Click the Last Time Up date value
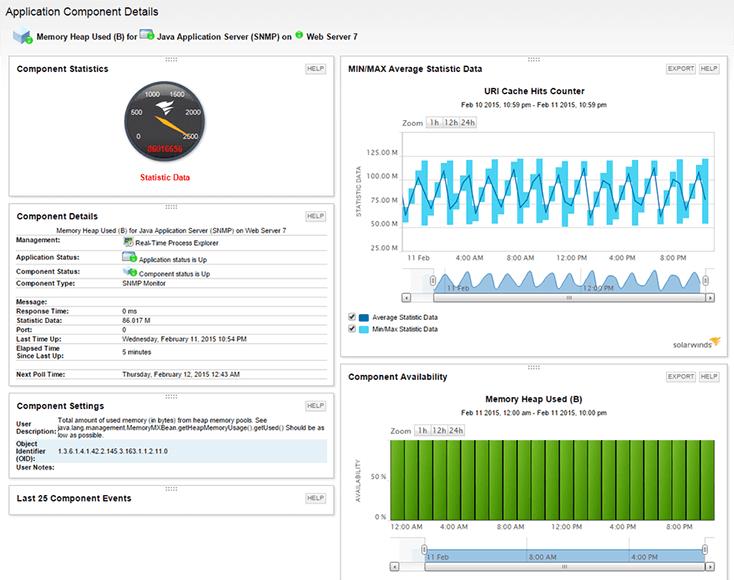This screenshot has height=580, width=734. tap(184, 339)
